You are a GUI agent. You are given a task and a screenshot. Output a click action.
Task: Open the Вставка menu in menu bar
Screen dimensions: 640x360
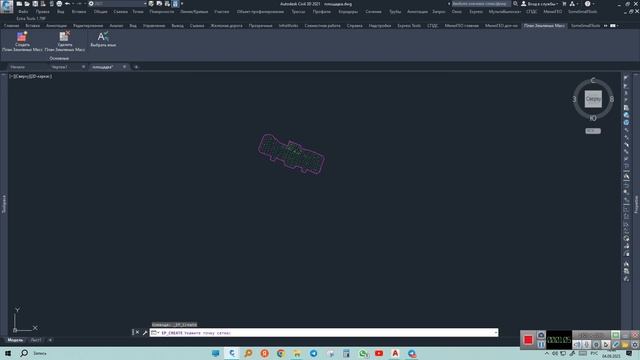[x=79, y=12]
